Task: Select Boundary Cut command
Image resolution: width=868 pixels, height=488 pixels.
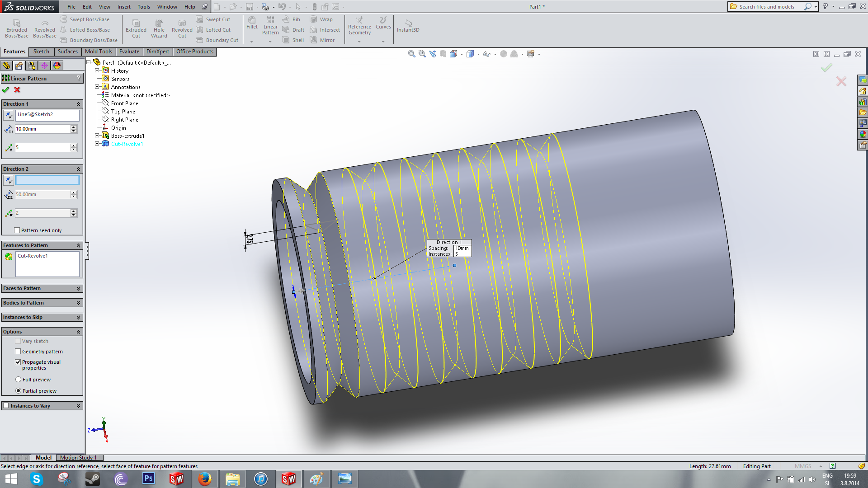Action: (217, 40)
